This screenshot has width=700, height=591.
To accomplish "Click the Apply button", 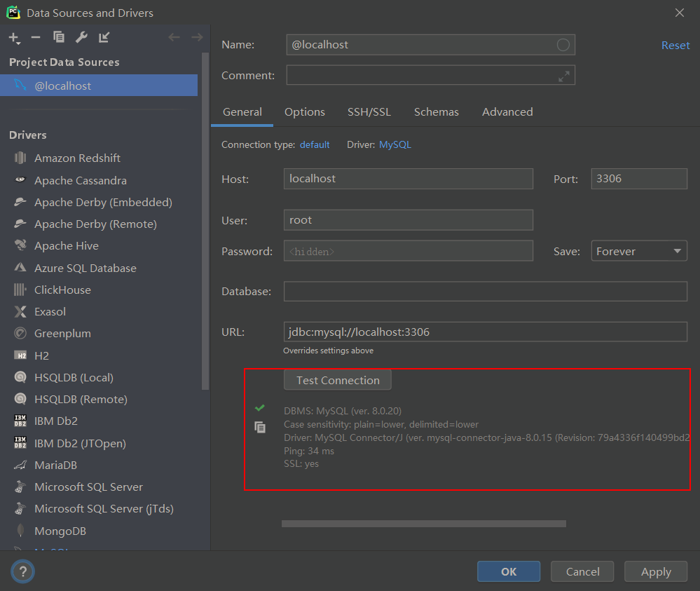I will pos(656,571).
